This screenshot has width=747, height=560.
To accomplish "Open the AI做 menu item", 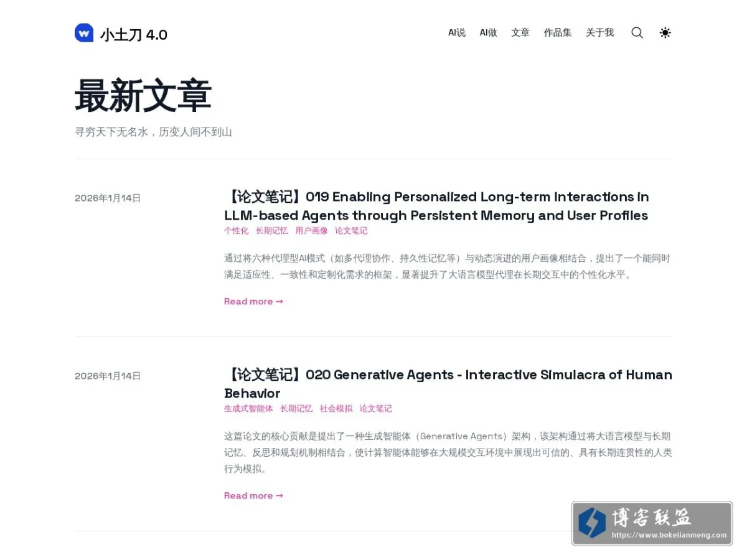I will coord(488,32).
